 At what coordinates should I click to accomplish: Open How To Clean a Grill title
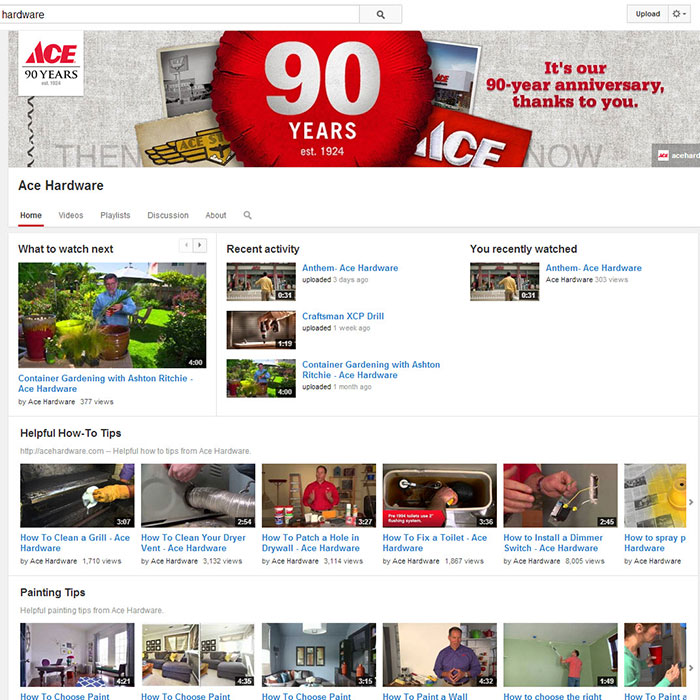tap(75, 543)
